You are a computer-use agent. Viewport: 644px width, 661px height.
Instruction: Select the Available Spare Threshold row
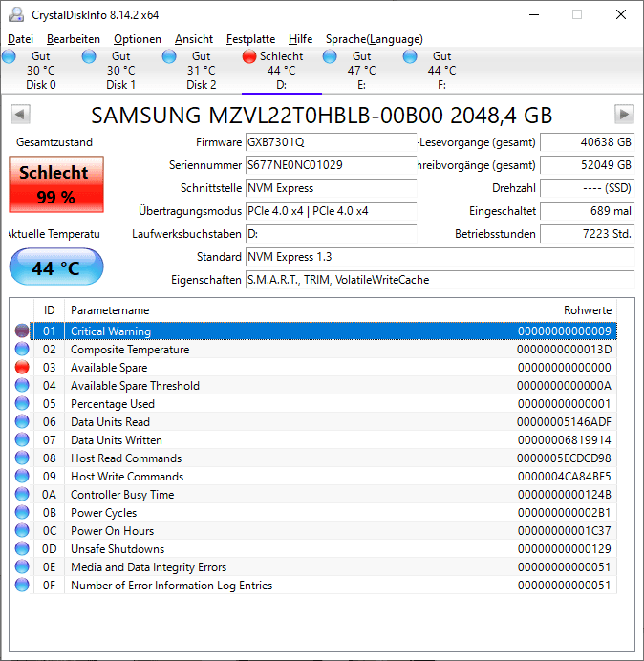313,386
